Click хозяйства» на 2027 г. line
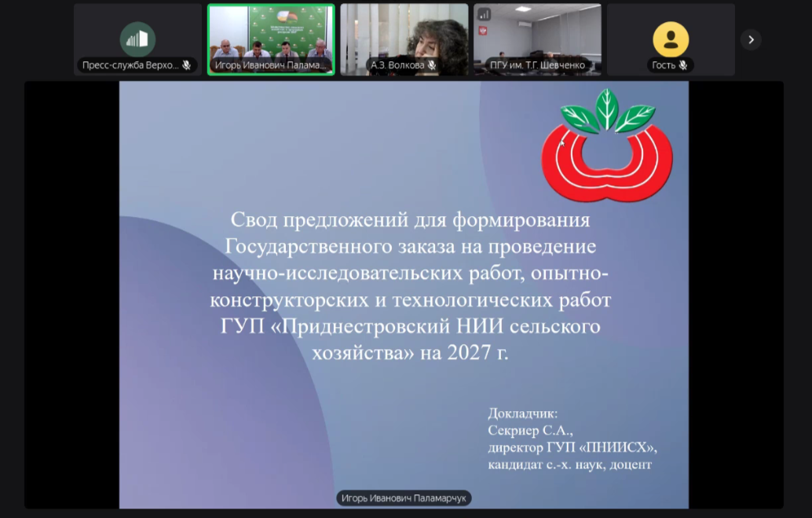The image size is (812, 518). point(410,353)
